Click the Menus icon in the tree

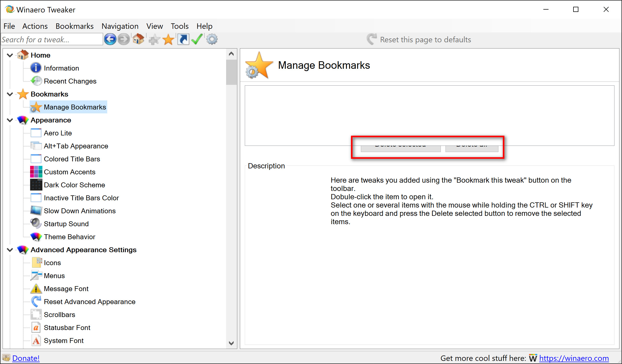click(36, 276)
